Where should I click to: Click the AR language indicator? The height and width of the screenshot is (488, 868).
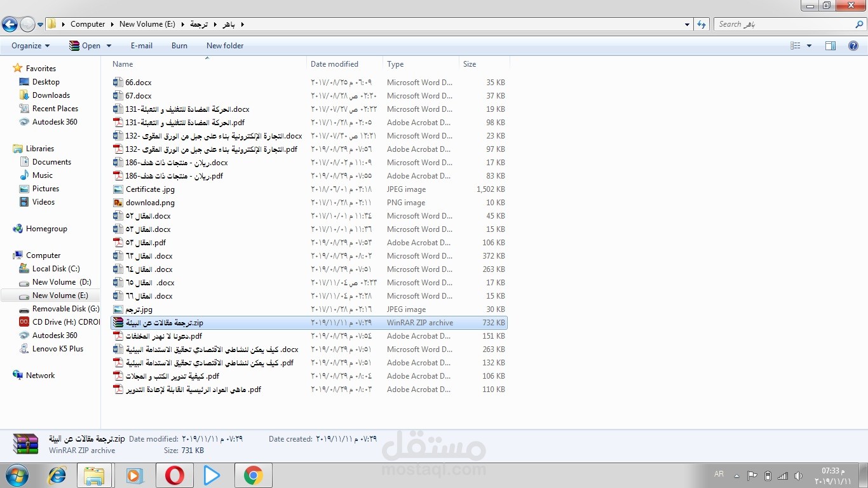tap(719, 474)
